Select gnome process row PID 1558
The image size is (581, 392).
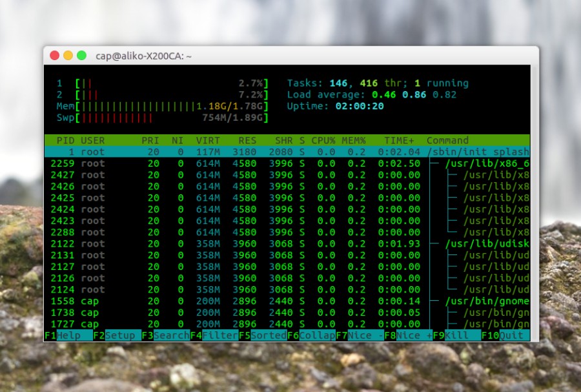click(287, 301)
